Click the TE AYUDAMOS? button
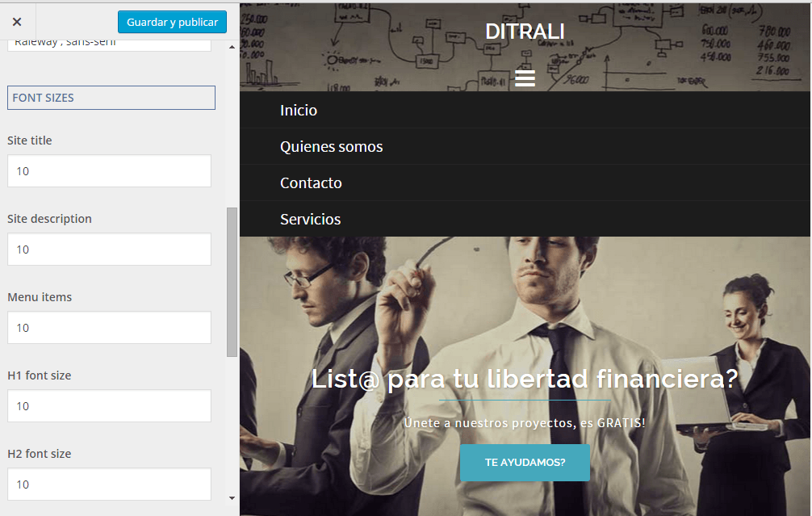This screenshot has height=516, width=812. pos(525,462)
